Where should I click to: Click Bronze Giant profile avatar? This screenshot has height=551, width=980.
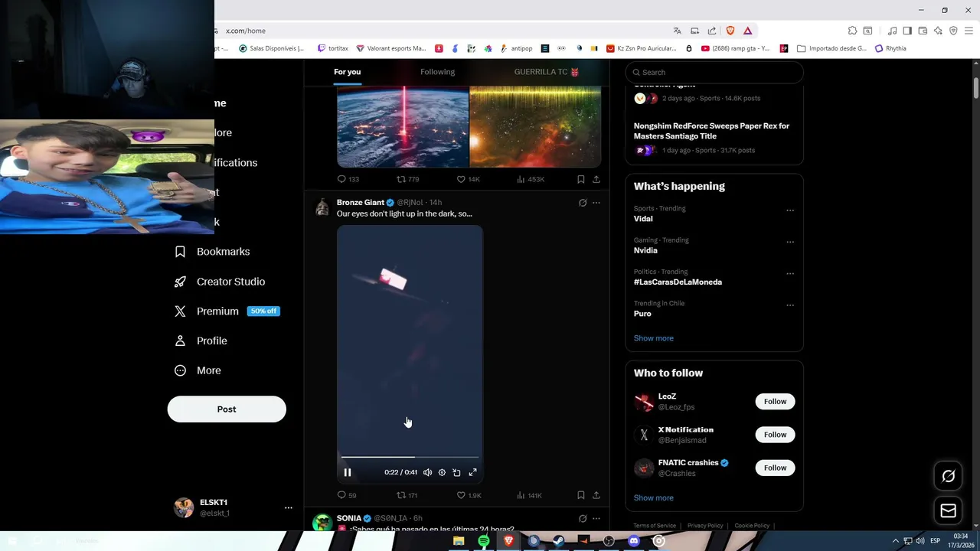pyautogui.click(x=322, y=208)
